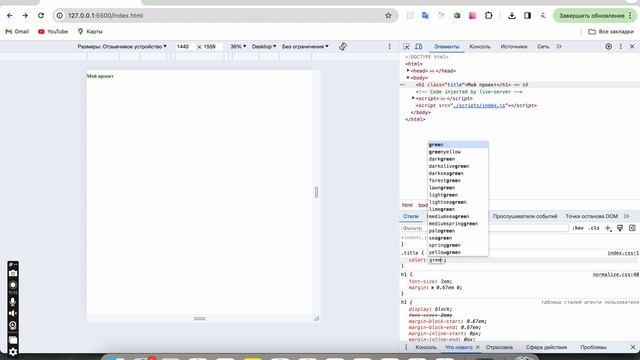Go forward with the browser forward arrow
The height and width of the screenshot is (360, 640).
tap(25, 16)
